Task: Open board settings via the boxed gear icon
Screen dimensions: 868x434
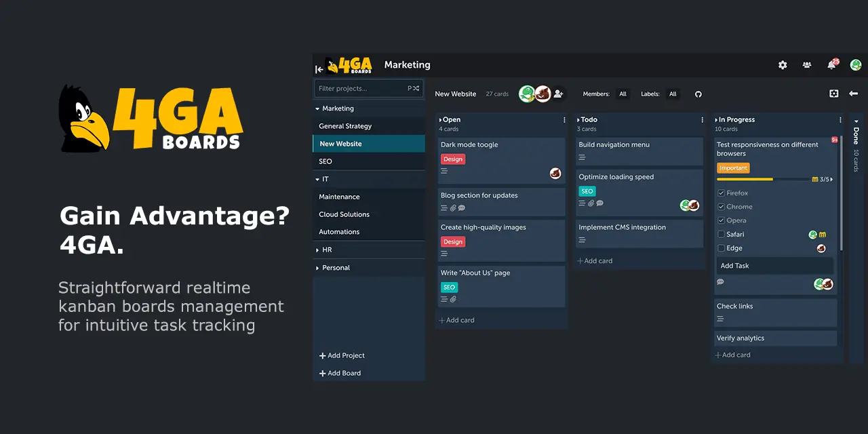Action: pos(834,94)
